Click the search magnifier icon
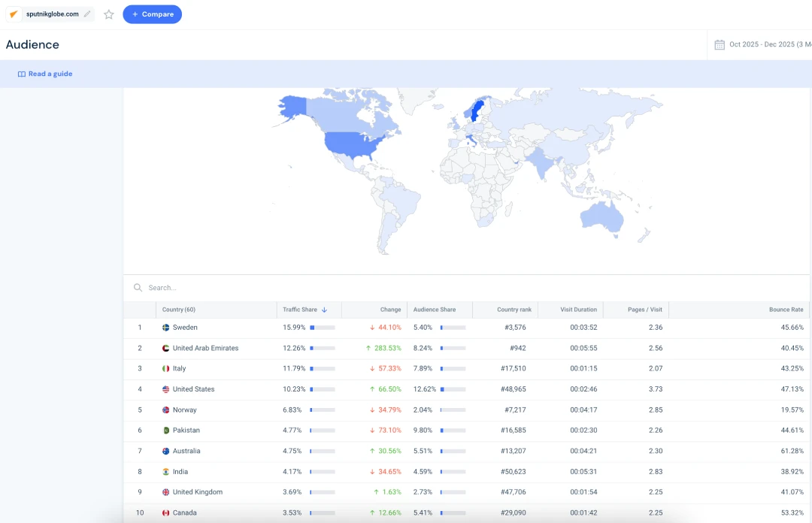 click(138, 288)
